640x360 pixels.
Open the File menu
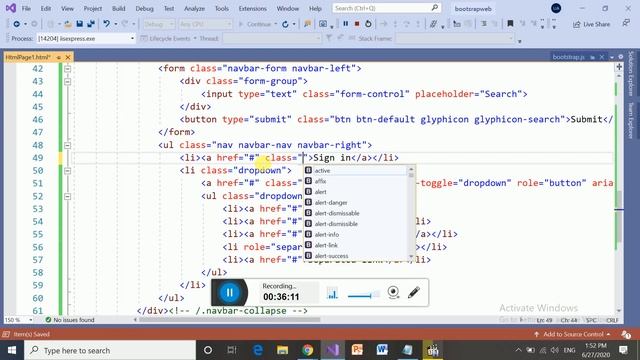26,8
